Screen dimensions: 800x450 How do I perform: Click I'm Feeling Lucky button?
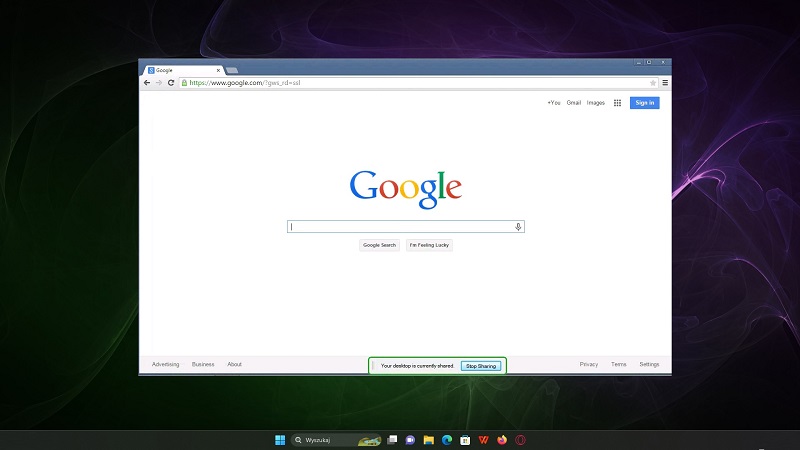click(x=429, y=245)
